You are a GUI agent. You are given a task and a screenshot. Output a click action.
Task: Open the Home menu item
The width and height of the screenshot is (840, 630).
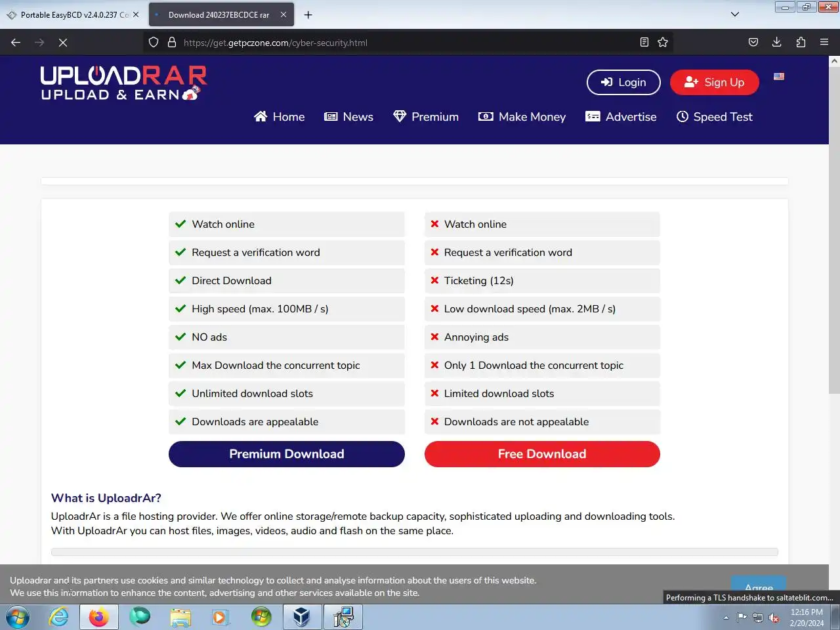point(279,117)
